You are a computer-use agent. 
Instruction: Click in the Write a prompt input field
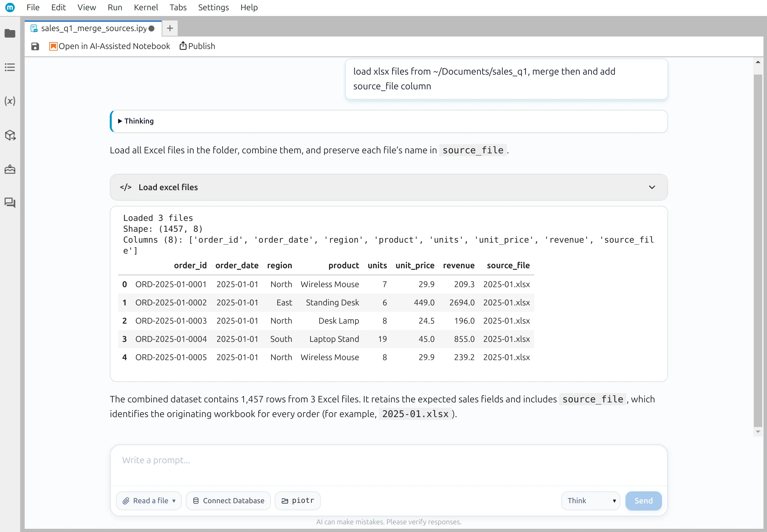[389, 465]
